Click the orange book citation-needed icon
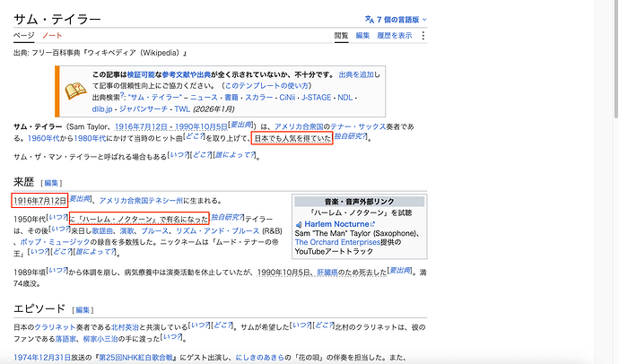The width and height of the screenshot is (619, 364). [x=75, y=91]
